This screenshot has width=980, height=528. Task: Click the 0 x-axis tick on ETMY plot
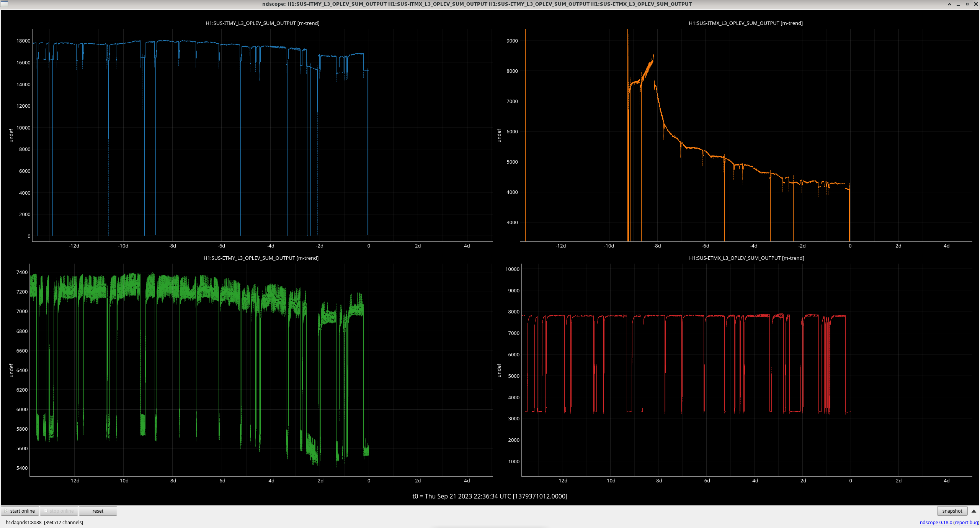click(x=369, y=481)
